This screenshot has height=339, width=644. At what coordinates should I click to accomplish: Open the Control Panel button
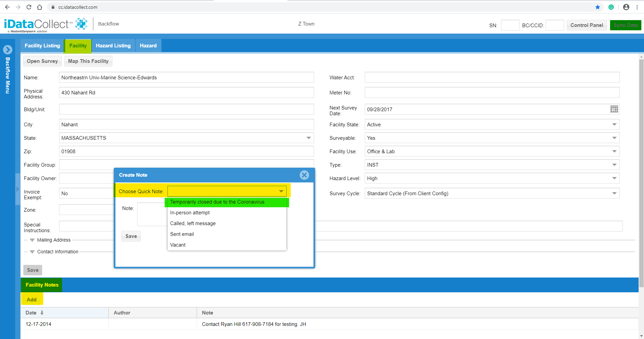(587, 25)
